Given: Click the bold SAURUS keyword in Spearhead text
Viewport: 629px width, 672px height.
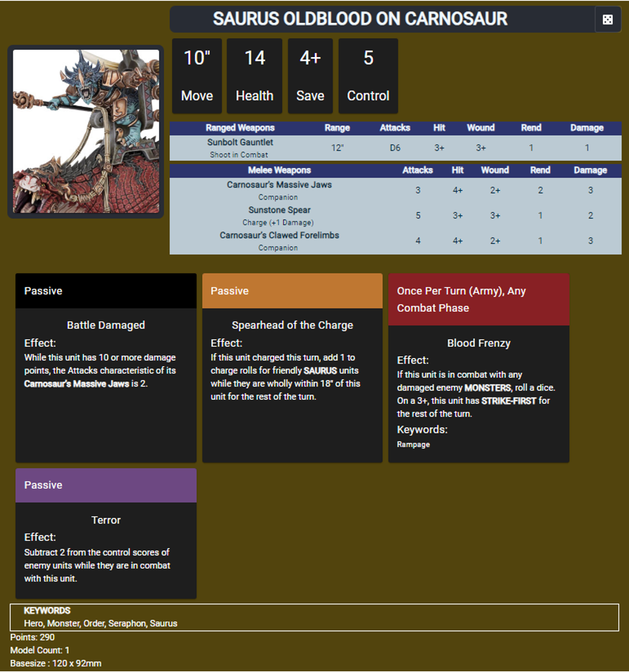Looking at the screenshot, I should coord(322,371).
